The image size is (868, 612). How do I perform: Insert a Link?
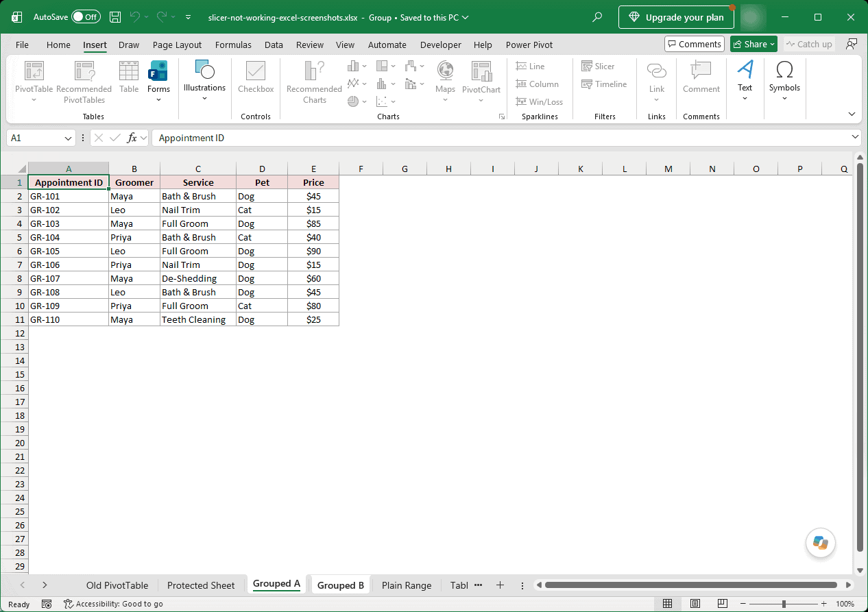click(x=657, y=82)
